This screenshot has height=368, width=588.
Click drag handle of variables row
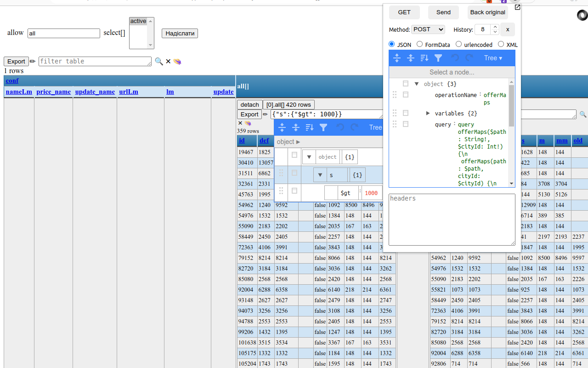click(x=394, y=113)
